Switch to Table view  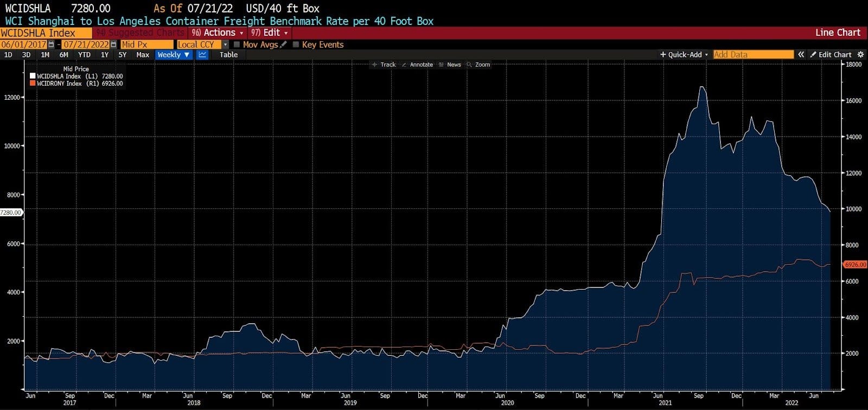(228, 55)
